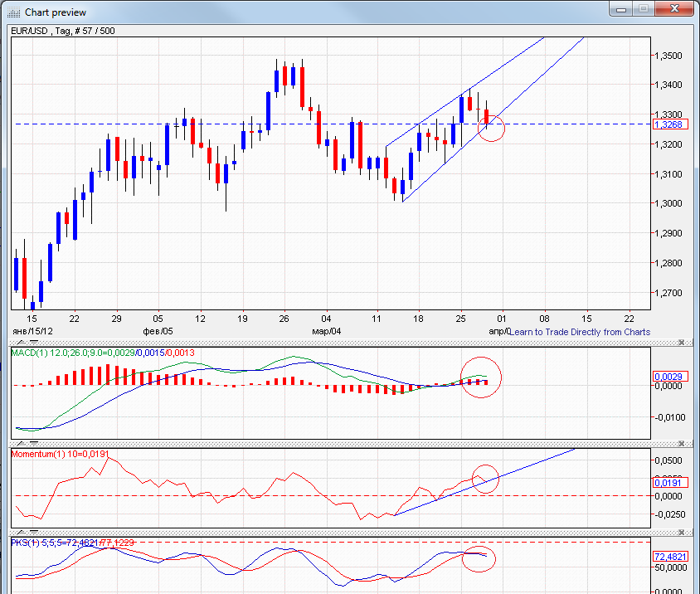Click the Chart preview title text

[56, 12]
